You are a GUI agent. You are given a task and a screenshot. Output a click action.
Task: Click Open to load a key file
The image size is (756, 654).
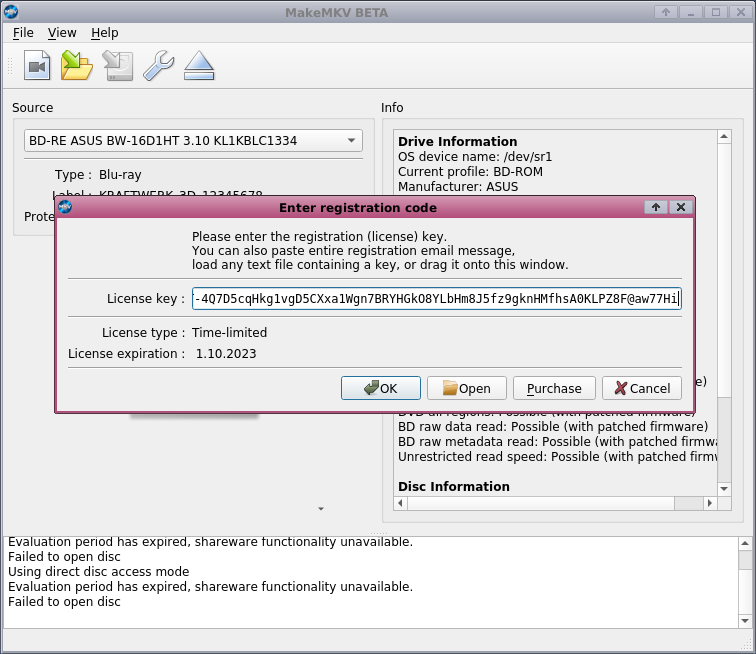click(466, 388)
